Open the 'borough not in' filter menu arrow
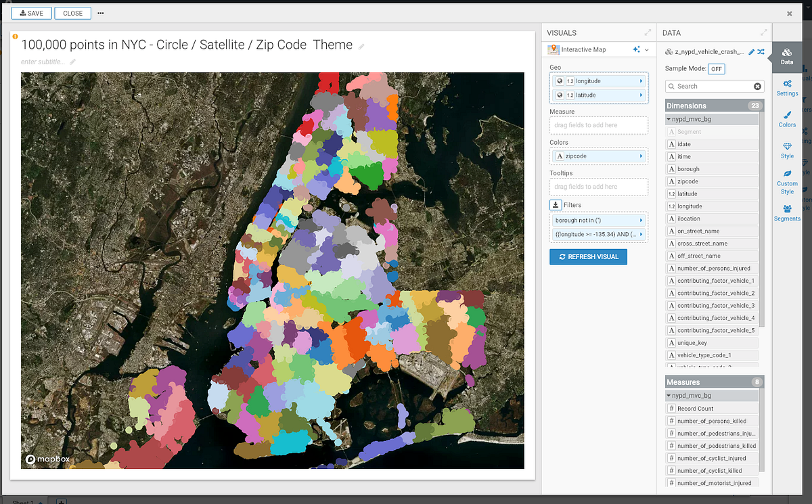Image resolution: width=812 pixels, height=504 pixels. click(641, 221)
